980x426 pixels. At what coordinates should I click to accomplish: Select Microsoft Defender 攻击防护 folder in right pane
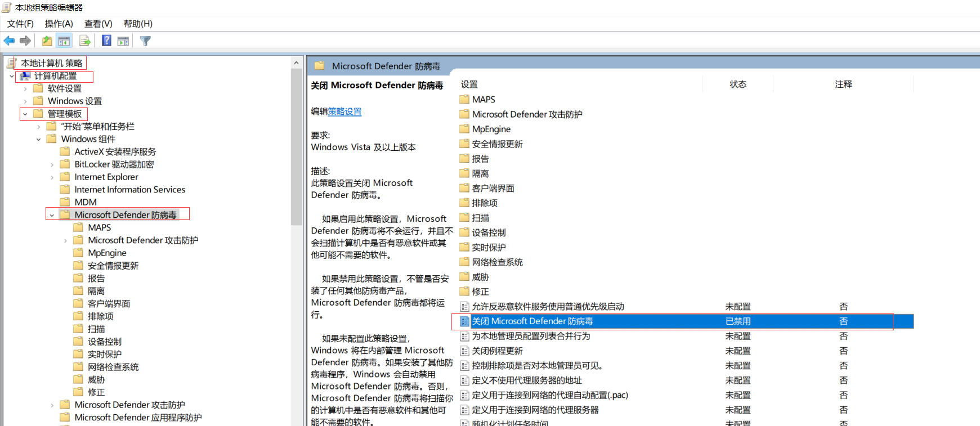[527, 114]
